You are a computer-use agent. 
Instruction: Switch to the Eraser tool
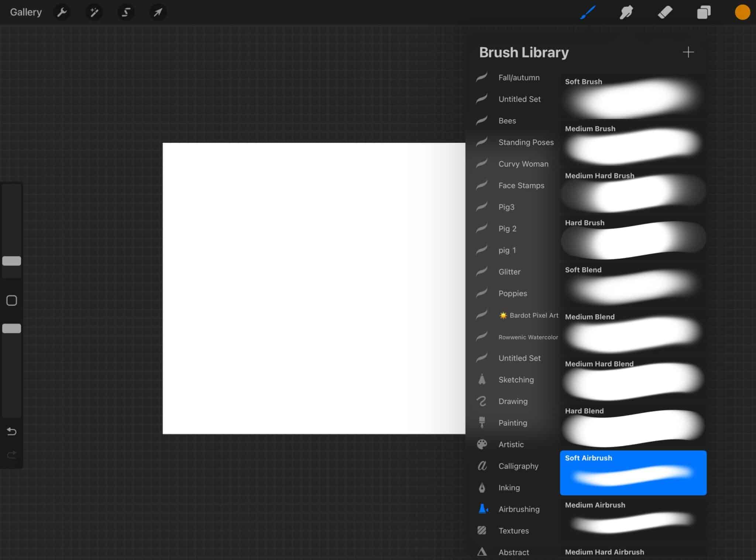665,12
